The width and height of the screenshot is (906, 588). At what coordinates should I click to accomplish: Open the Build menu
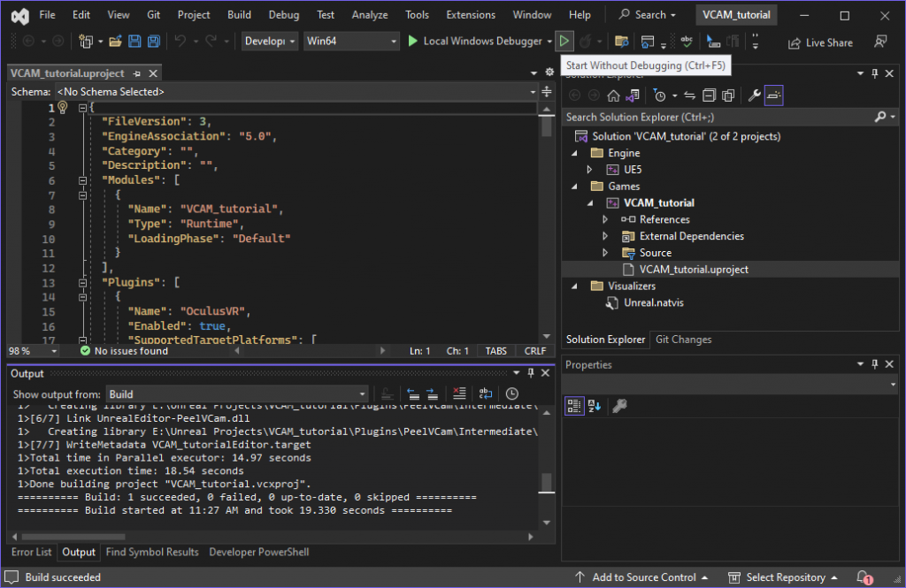coord(239,15)
